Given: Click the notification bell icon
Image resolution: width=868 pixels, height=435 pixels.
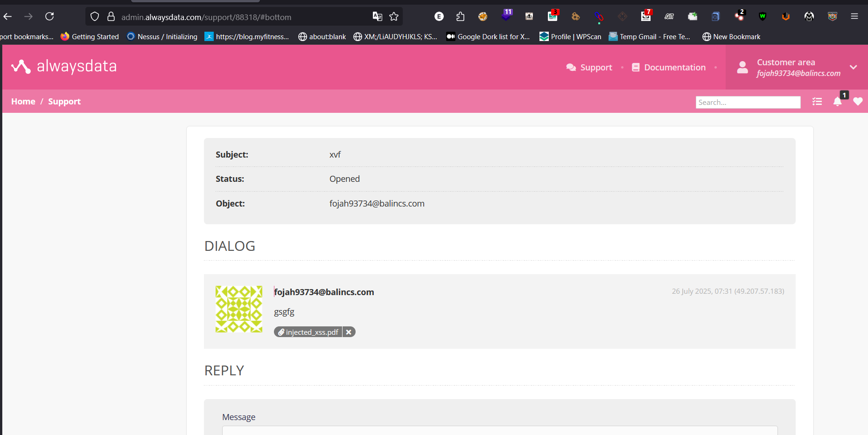Looking at the screenshot, I should (837, 102).
